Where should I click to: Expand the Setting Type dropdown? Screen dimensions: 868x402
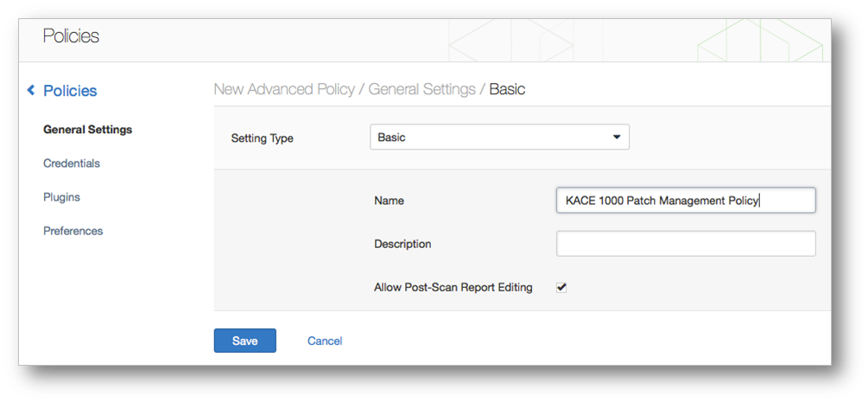(499, 137)
